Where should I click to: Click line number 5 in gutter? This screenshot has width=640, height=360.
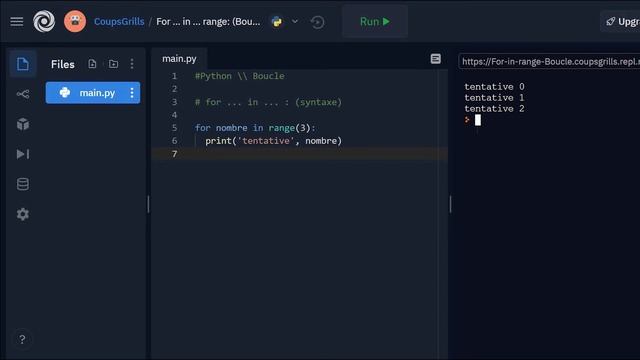175,128
